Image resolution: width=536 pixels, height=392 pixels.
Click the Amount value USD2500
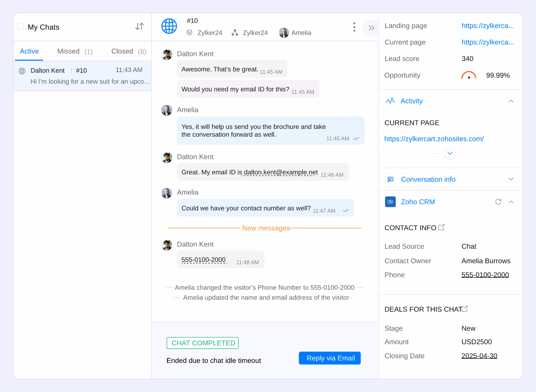click(477, 342)
